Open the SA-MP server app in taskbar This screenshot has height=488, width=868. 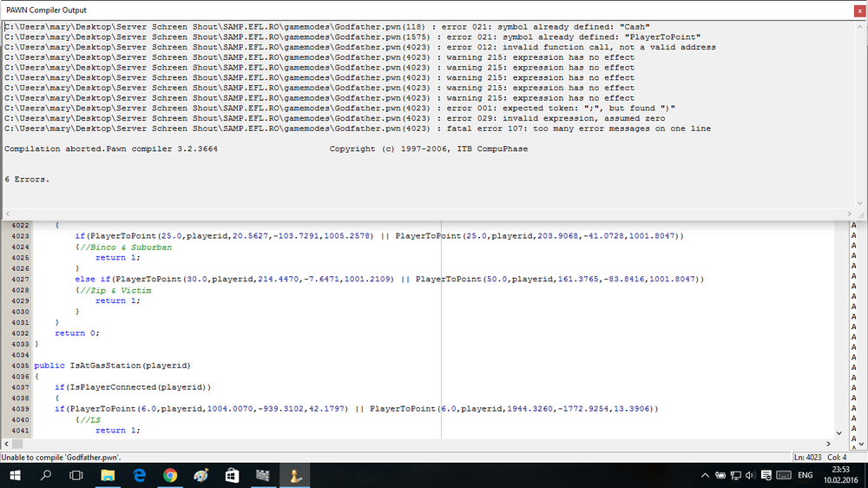(263, 475)
